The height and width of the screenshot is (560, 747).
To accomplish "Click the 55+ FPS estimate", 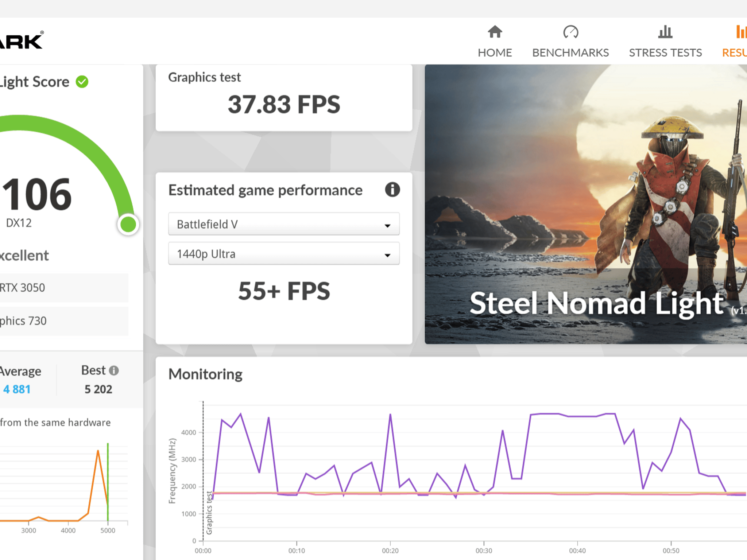I will [284, 291].
